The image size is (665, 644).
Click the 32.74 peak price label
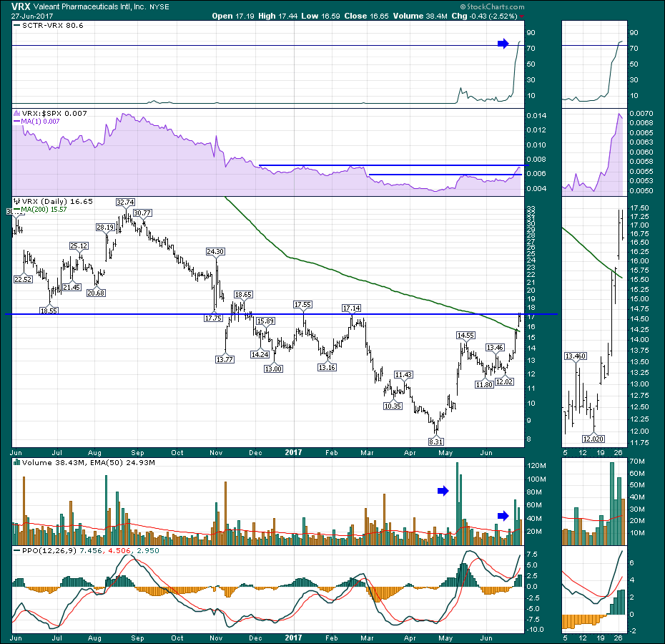(125, 202)
